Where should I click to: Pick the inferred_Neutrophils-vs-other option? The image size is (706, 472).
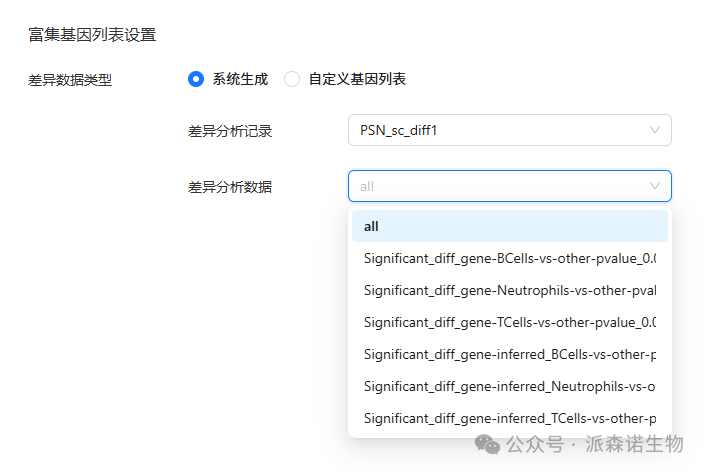tap(509, 386)
